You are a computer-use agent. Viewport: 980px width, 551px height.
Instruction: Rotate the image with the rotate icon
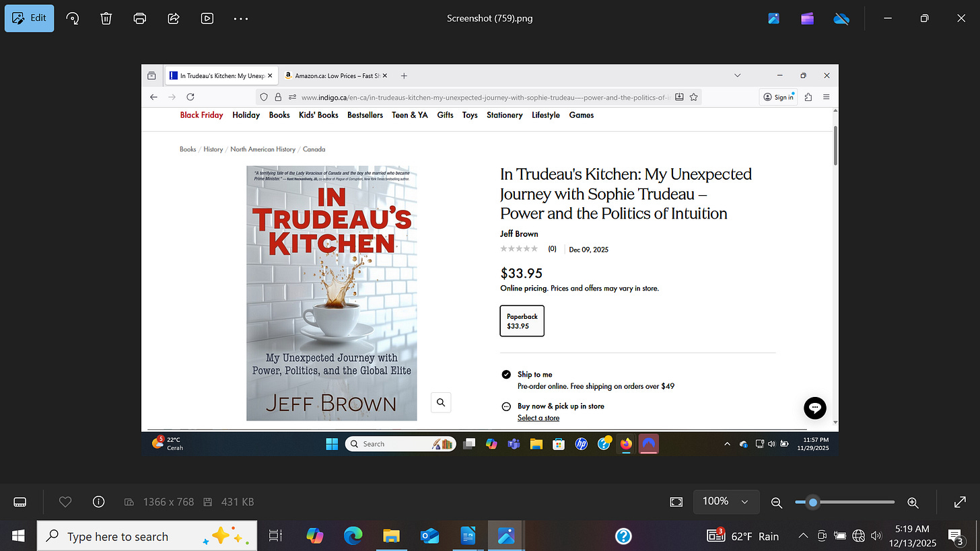(x=73, y=18)
